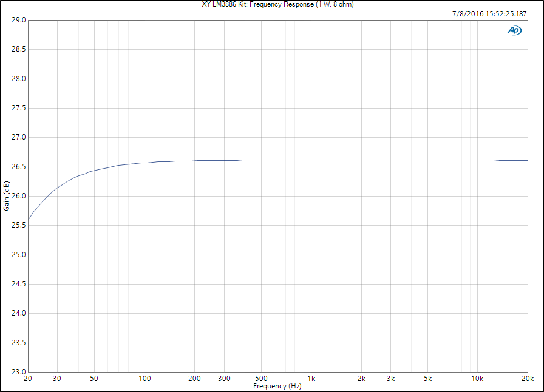
Task: Click the 26.5 gain axis value
Action: pos(19,167)
